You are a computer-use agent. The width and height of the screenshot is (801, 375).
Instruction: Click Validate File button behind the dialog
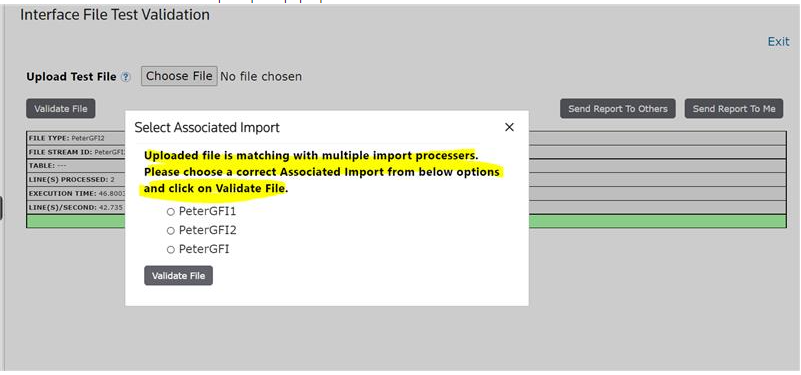pyautogui.click(x=61, y=109)
